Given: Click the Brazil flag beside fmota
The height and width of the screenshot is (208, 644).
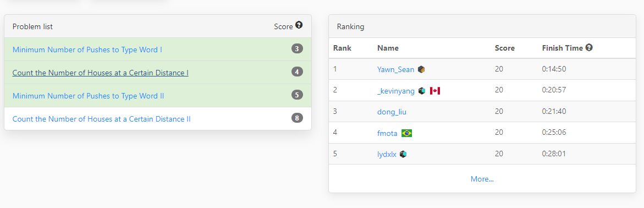Looking at the screenshot, I should (x=406, y=133).
